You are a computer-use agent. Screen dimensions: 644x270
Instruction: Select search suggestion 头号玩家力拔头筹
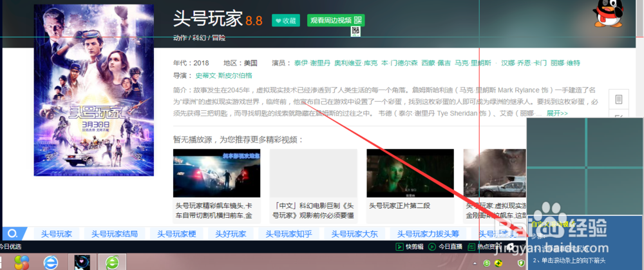(428, 235)
